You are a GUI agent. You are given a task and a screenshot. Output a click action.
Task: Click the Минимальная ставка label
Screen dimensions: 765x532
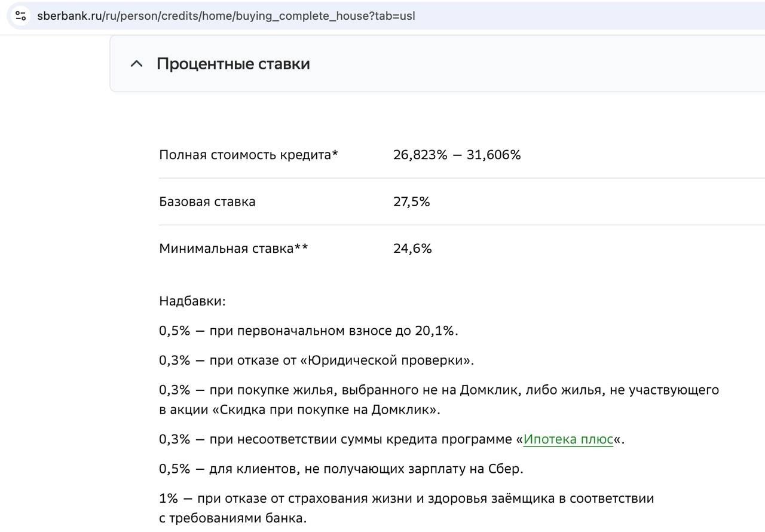[x=233, y=248]
